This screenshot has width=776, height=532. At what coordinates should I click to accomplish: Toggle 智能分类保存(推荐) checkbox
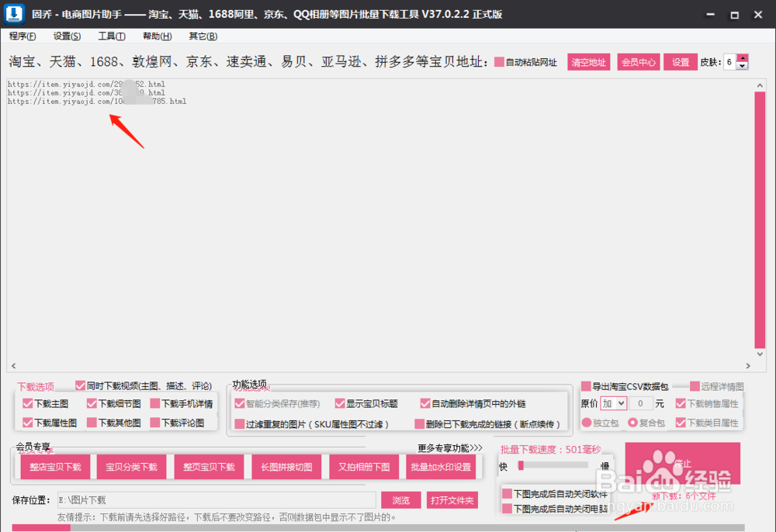click(x=240, y=403)
